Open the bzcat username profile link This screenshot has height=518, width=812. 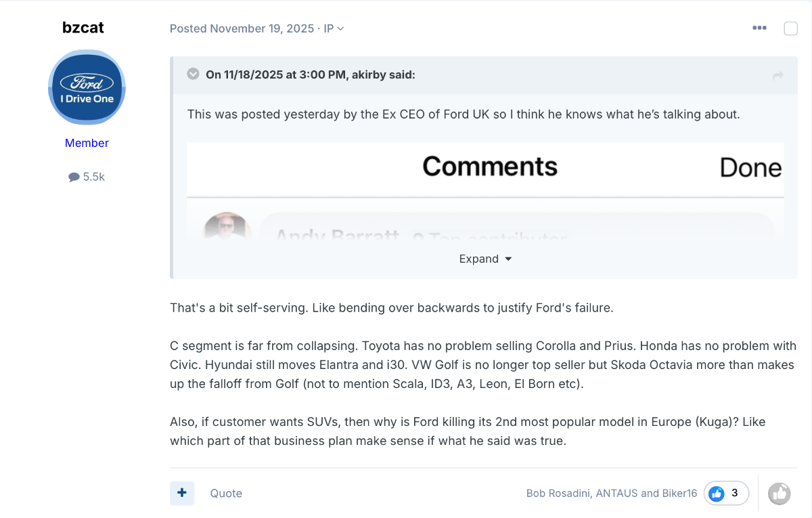[x=83, y=28]
